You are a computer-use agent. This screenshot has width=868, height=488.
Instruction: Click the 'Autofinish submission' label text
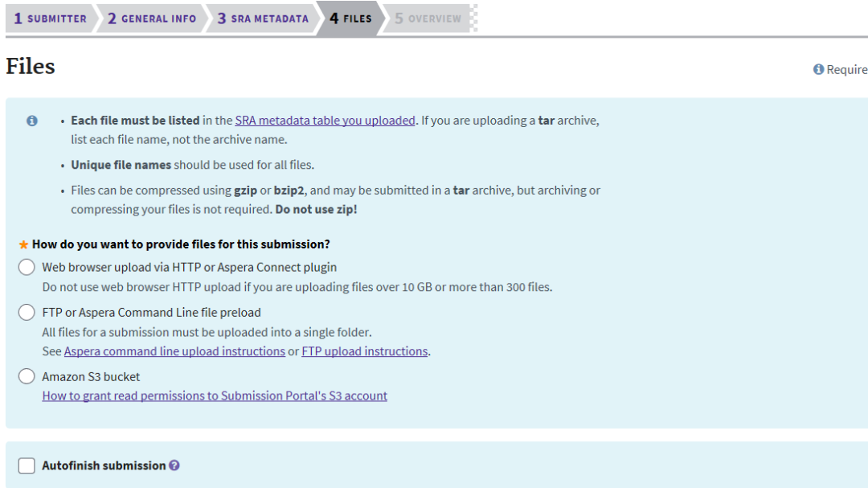(104, 465)
